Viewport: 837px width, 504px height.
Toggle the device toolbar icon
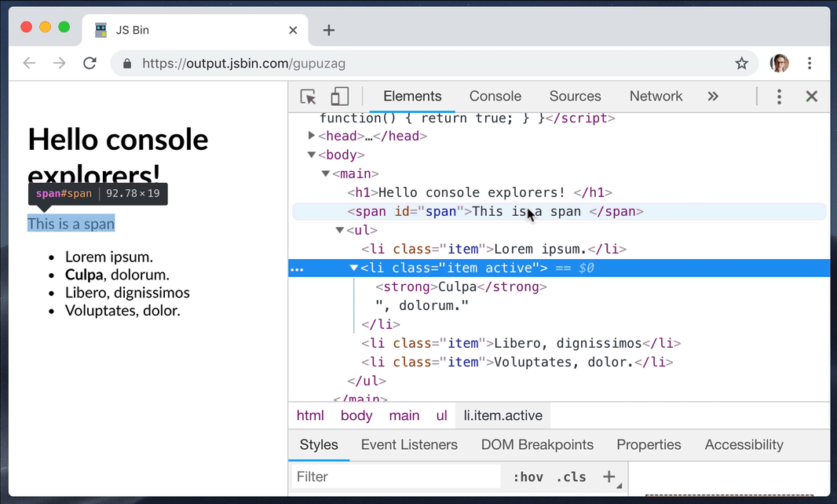[x=339, y=97]
